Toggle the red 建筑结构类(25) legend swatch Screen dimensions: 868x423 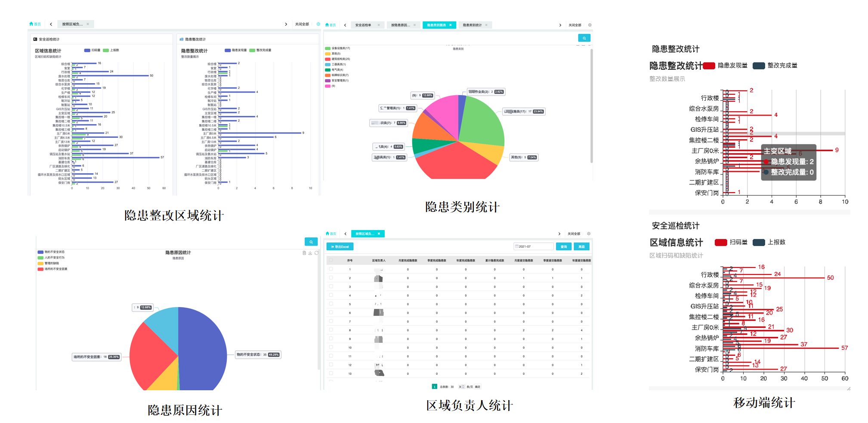(328, 59)
